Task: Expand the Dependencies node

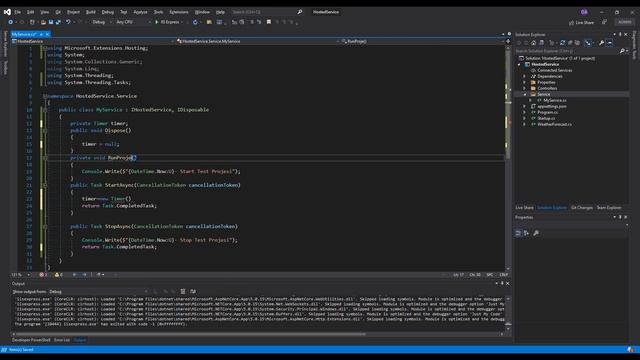Action: 524,76
